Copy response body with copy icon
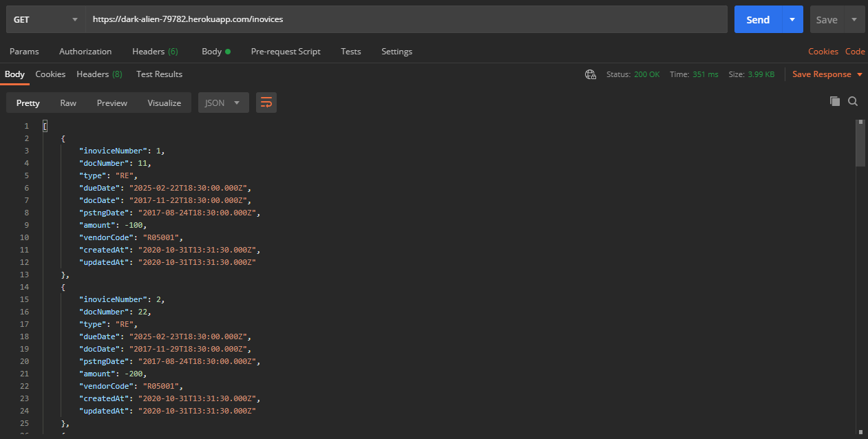868x439 pixels. click(x=835, y=101)
